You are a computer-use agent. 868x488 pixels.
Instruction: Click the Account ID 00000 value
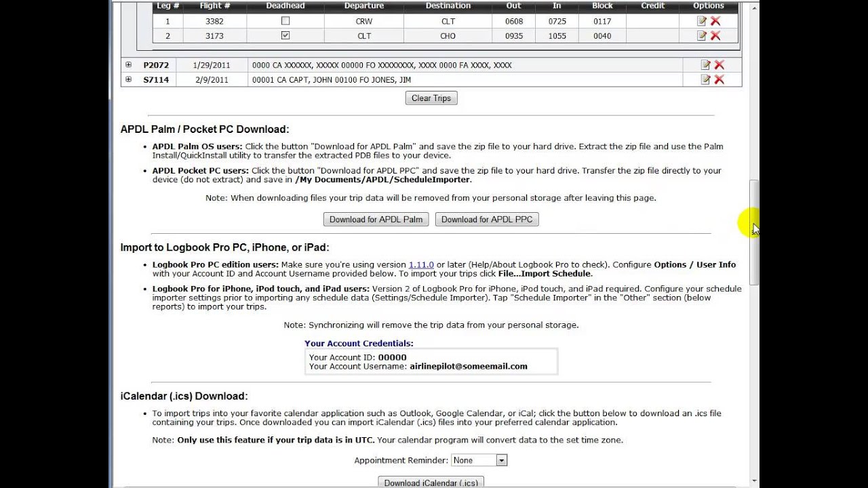[x=392, y=357]
